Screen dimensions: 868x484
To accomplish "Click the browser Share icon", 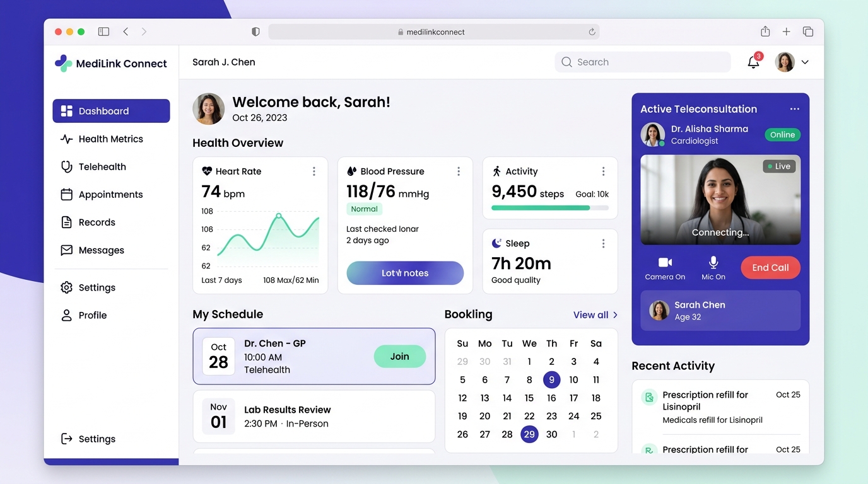I will [765, 32].
